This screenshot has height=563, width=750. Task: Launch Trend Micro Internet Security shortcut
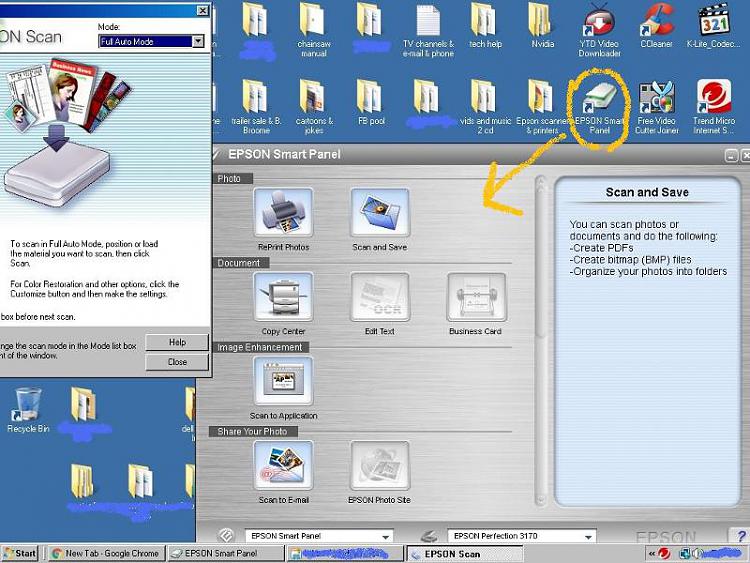tap(714, 108)
